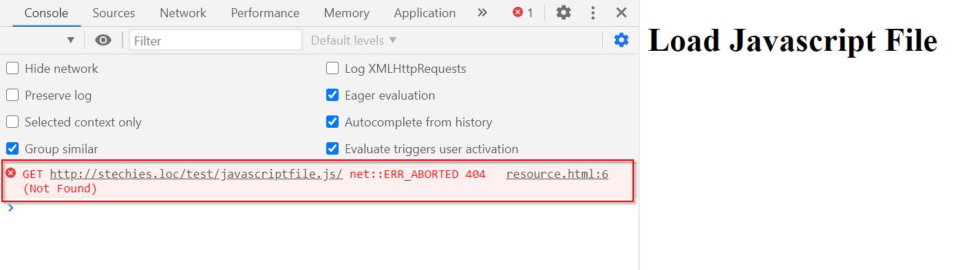Close the DevTools panel

click(621, 12)
